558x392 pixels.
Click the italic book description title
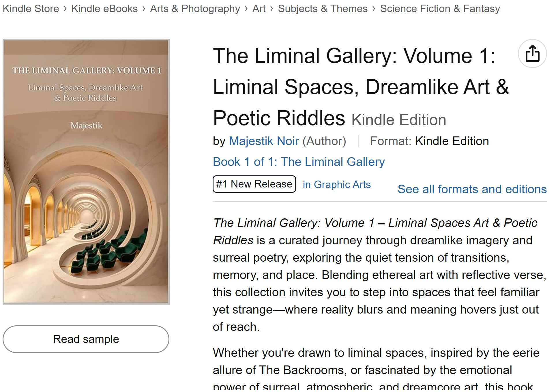(375, 223)
